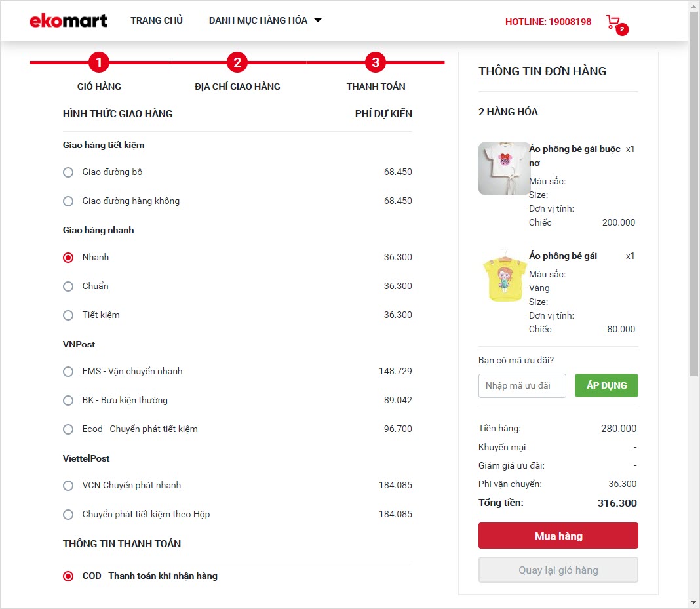Screen dimensions: 700x609
Task: Focus the Nhập mã ưu đãi field
Action: click(522, 385)
